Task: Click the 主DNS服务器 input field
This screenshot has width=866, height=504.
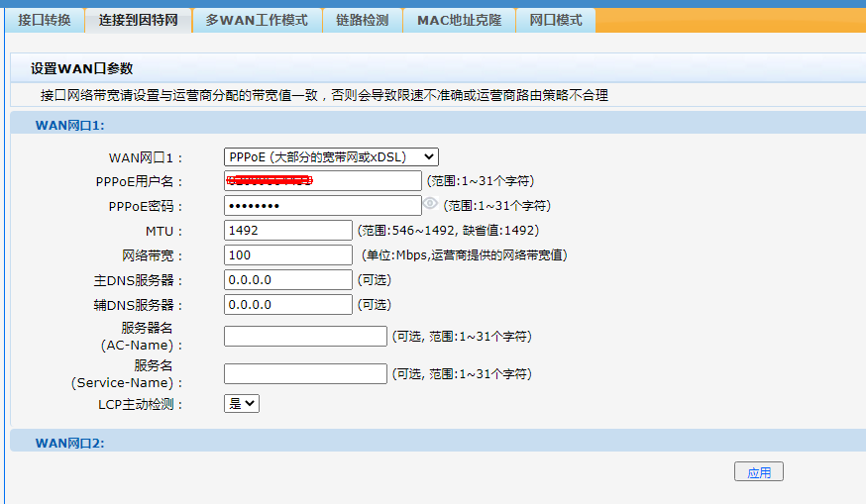Action: click(287, 280)
